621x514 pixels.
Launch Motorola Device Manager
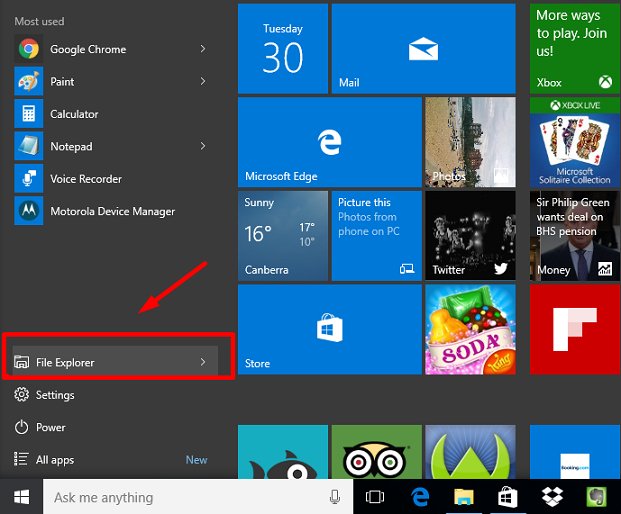coord(112,211)
